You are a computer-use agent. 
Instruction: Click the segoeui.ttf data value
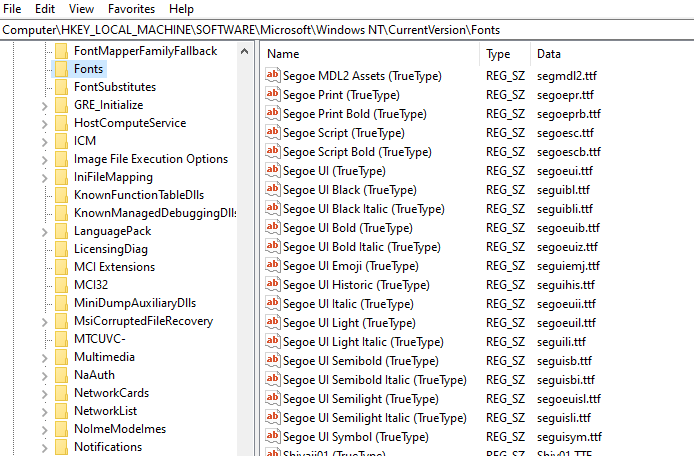click(x=565, y=171)
